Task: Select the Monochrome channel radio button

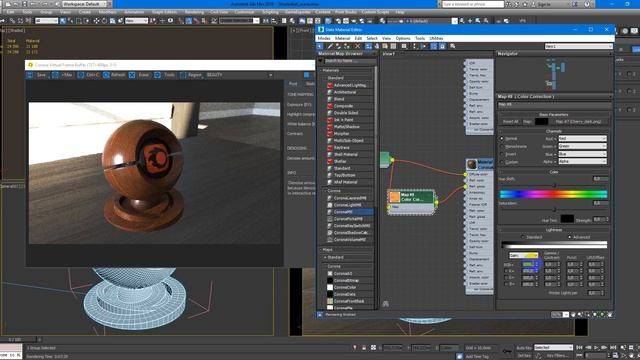Action: pos(502,147)
